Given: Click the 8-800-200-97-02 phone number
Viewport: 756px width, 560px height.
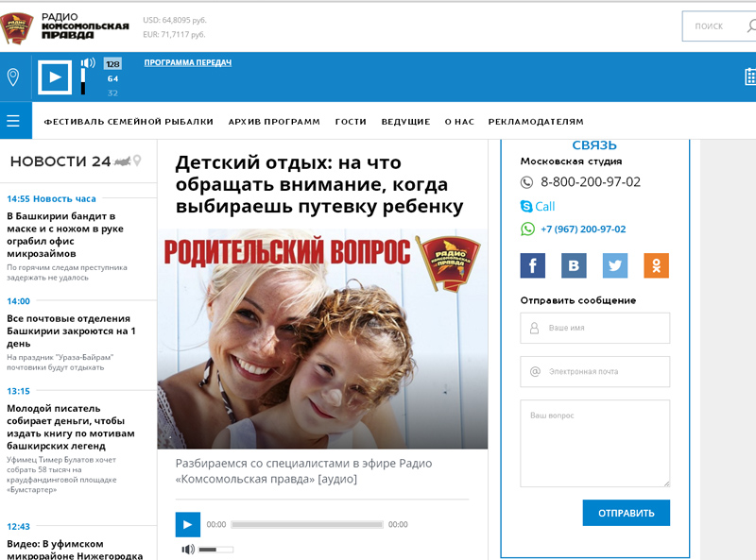Looking at the screenshot, I should pyautogui.click(x=591, y=181).
